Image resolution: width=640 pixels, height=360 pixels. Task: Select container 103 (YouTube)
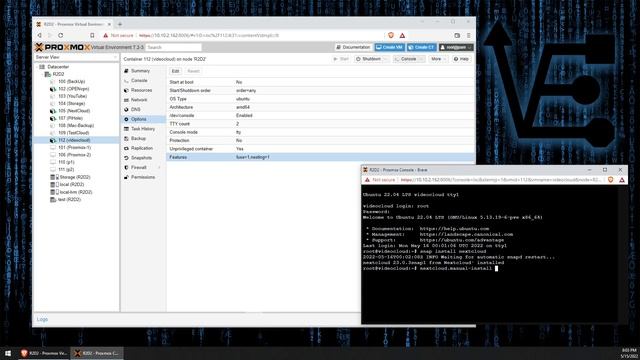click(73, 96)
